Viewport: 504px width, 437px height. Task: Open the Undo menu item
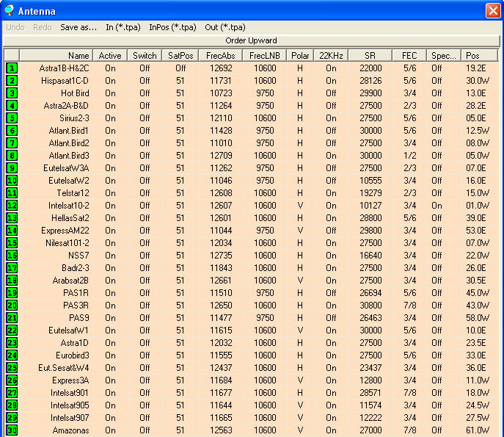pyautogui.click(x=15, y=27)
